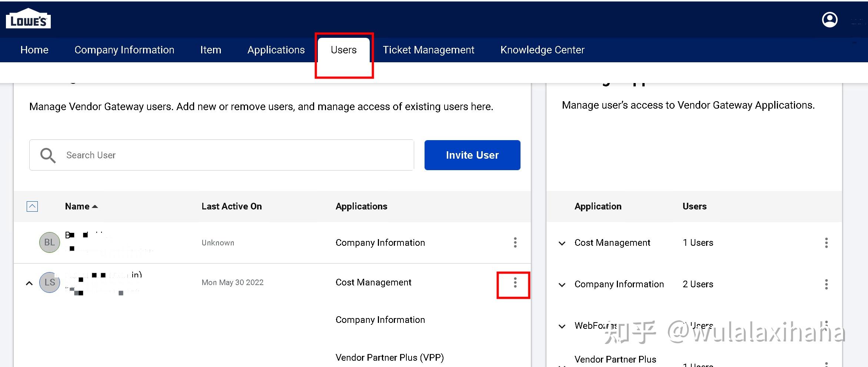Screen dimensions: 868x367
Task: Click the search magnifier icon
Action: (x=48, y=155)
